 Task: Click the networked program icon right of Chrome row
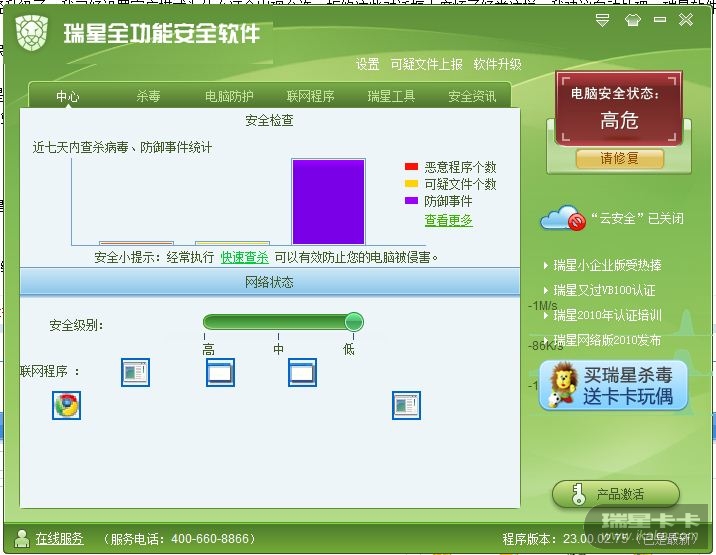click(406, 405)
